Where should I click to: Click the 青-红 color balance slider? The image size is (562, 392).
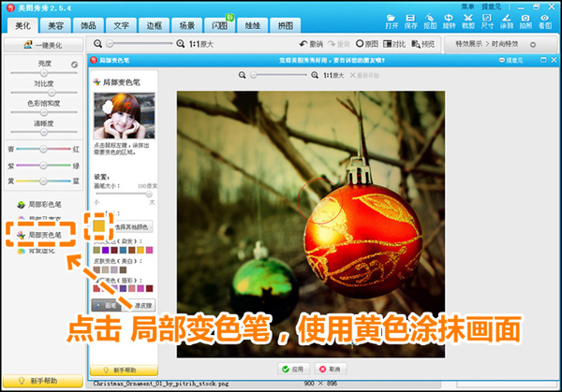[x=43, y=149]
